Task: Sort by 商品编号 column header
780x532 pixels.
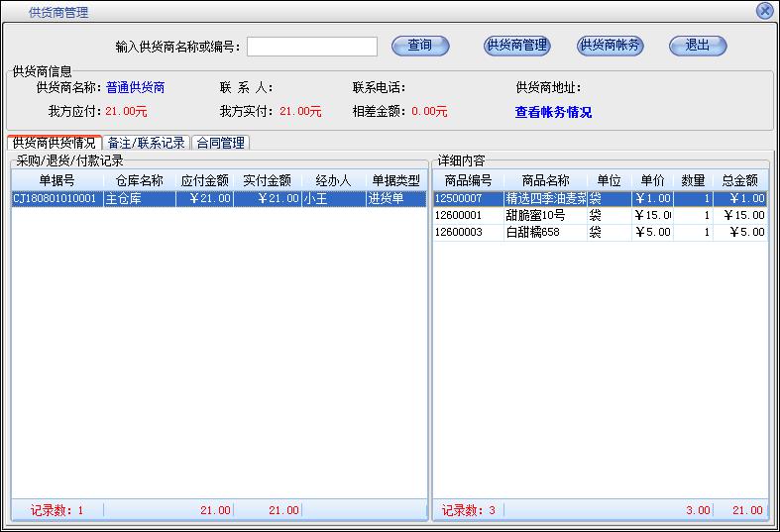Action: click(468, 181)
